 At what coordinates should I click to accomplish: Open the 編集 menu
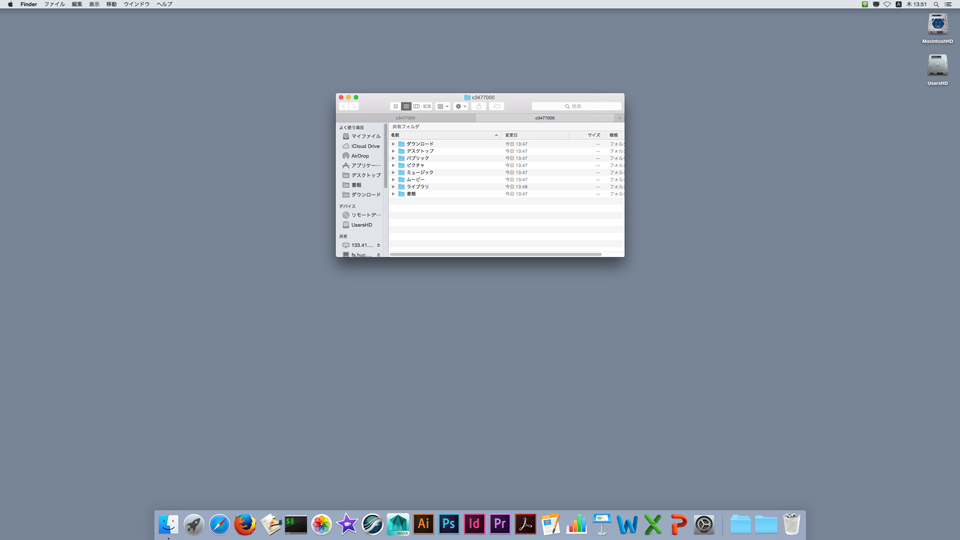pyautogui.click(x=77, y=4)
